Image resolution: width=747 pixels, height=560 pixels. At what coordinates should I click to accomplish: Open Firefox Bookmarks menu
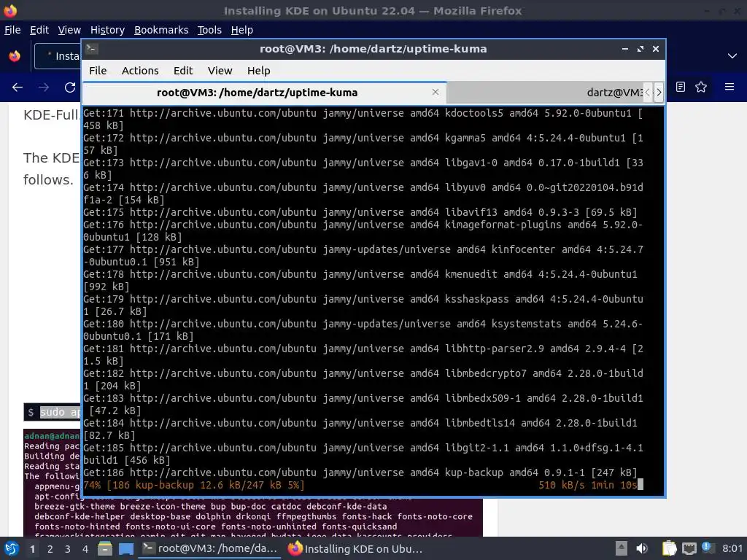pyautogui.click(x=161, y=30)
